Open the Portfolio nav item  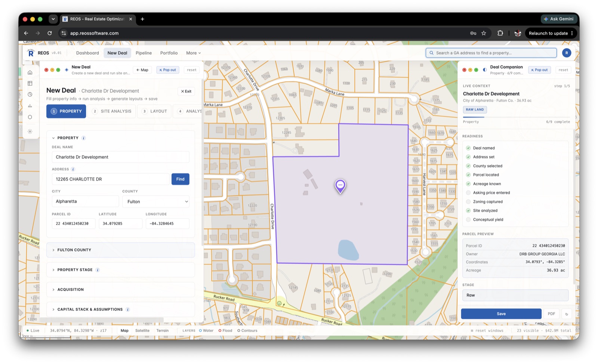169,53
